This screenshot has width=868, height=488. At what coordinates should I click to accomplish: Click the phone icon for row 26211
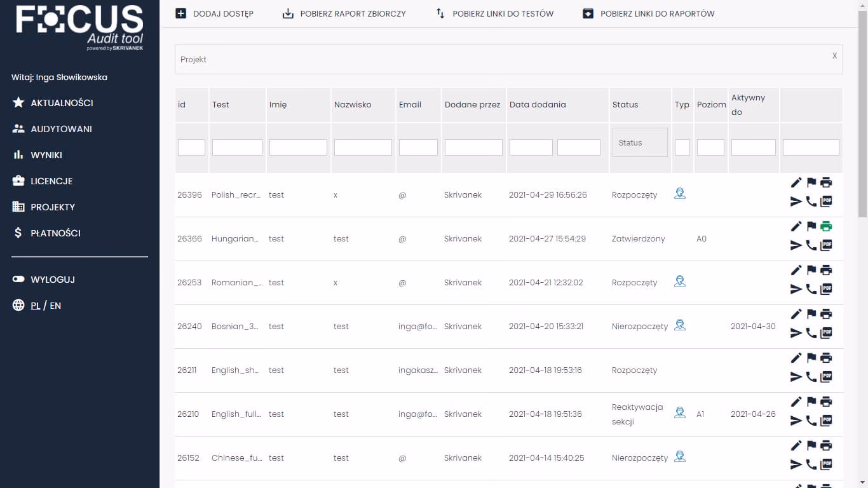pos(811,377)
